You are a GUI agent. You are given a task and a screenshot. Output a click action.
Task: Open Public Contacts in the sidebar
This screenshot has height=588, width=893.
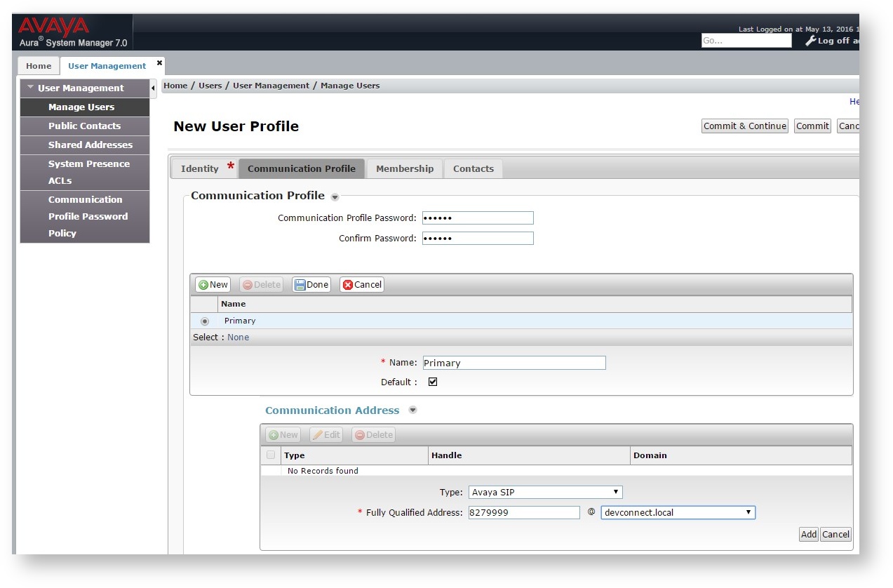click(x=84, y=126)
